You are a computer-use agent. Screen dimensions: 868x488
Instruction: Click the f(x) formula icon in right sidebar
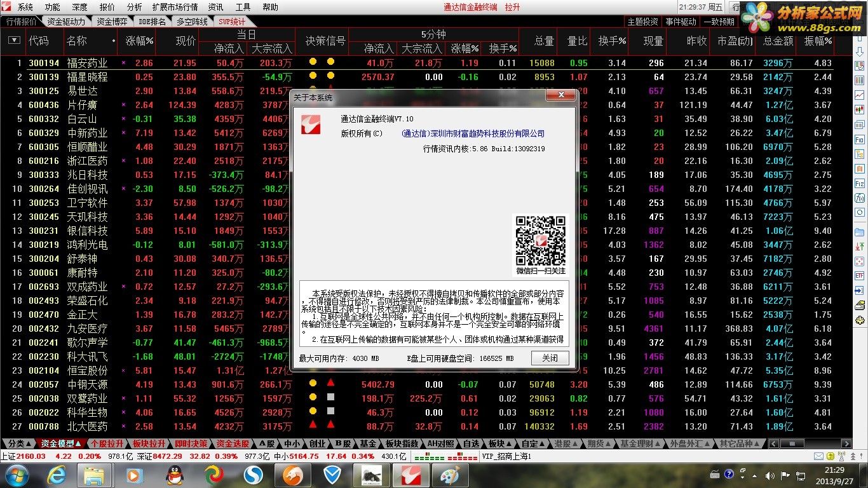pos(859,198)
